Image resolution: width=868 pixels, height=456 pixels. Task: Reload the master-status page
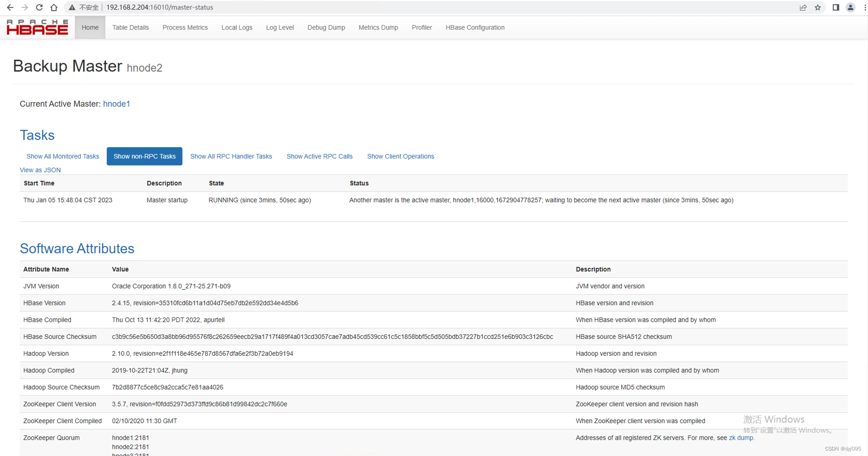(x=39, y=7)
